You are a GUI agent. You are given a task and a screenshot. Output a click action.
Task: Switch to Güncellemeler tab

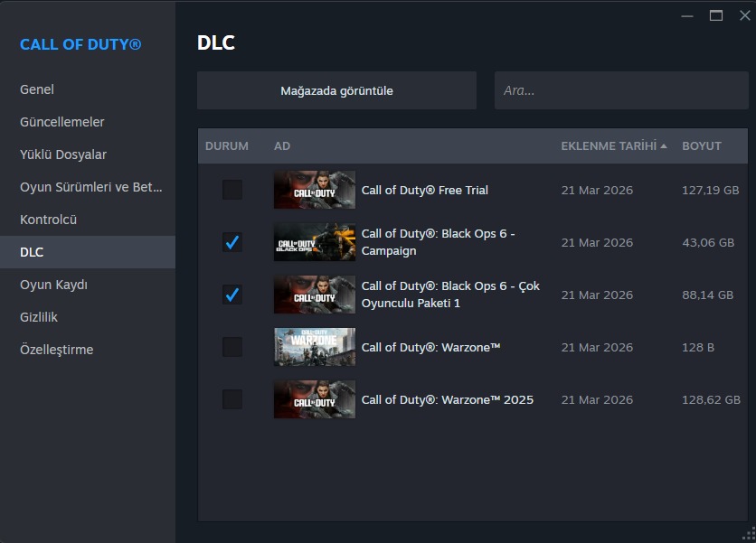(88, 122)
